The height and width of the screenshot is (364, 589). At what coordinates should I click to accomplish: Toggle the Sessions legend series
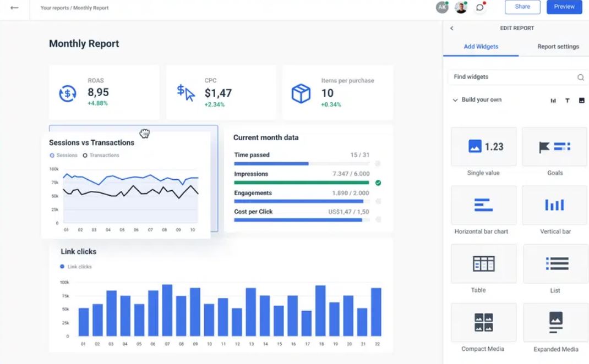coord(63,156)
